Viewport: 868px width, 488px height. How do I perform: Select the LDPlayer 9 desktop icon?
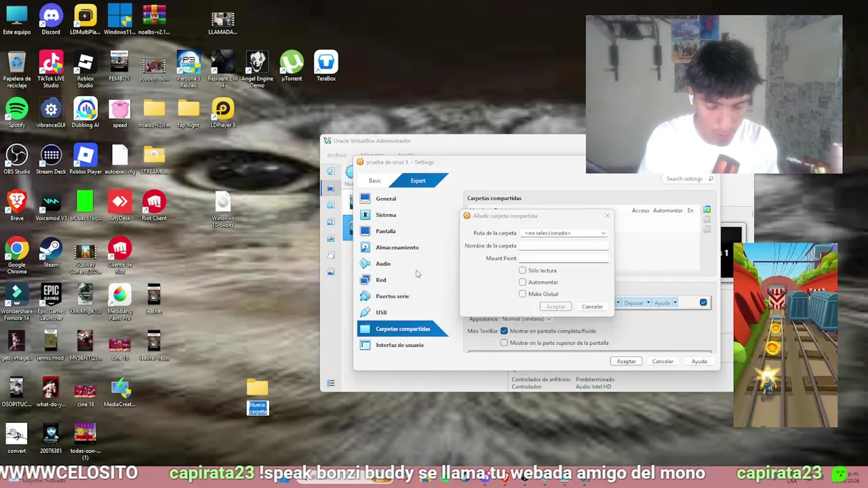[x=223, y=113]
